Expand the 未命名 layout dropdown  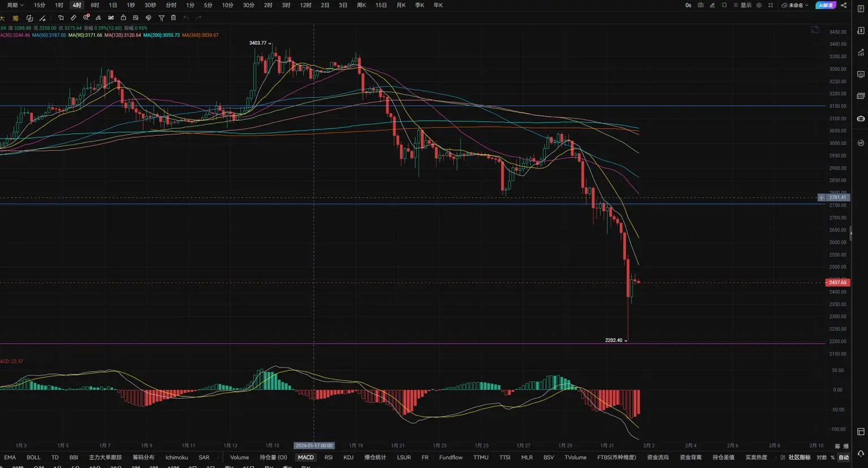coord(795,5)
